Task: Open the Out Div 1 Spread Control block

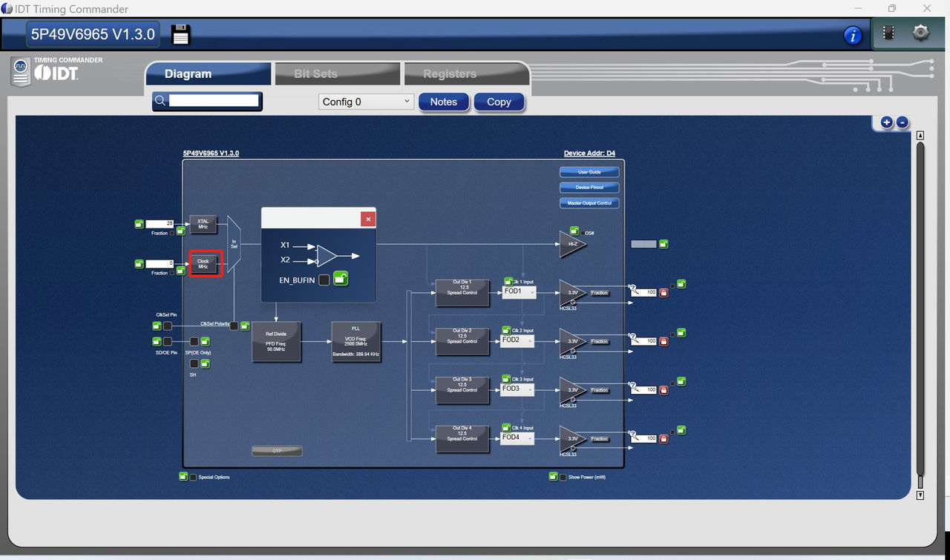Action: point(462,293)
